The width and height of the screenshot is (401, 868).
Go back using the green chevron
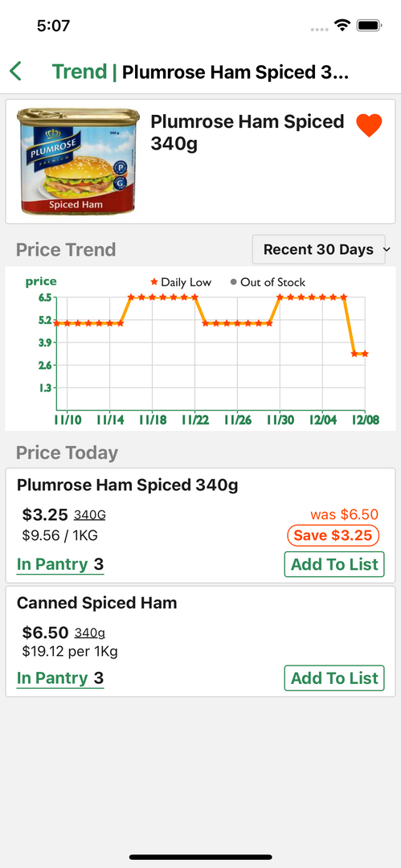(15, 72)
